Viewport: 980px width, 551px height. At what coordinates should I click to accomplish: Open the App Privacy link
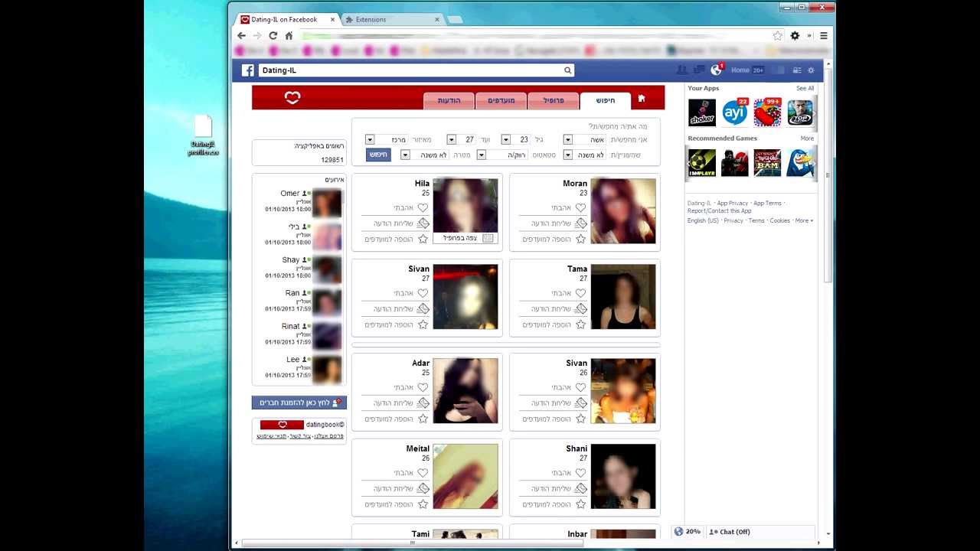point(733,204)
